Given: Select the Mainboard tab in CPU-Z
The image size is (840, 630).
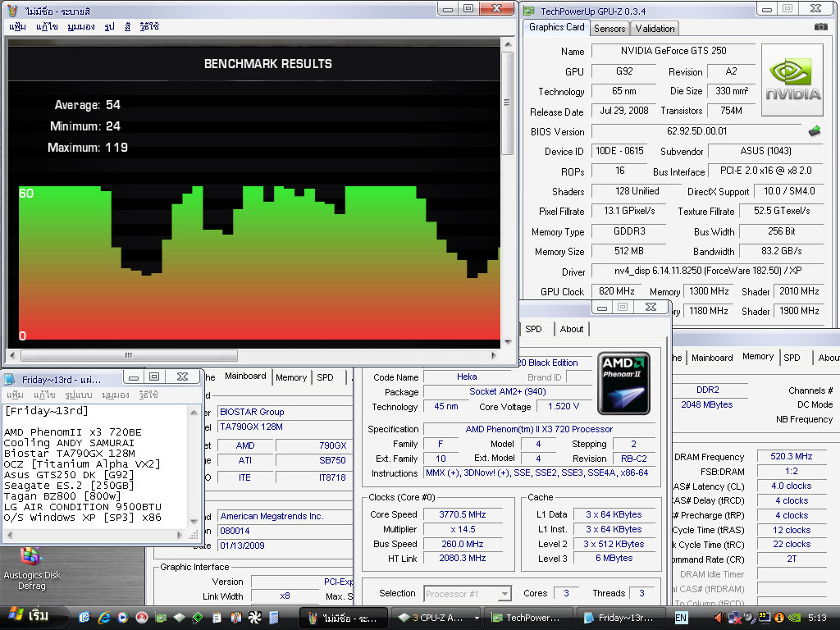Looking at the screenshot, I should coord(245,377).
